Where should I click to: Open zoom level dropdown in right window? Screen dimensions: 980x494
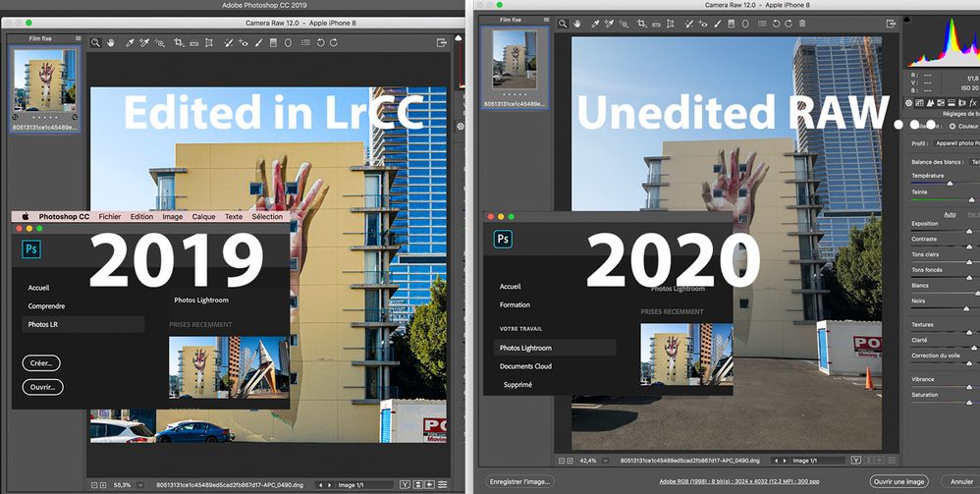click(x=605, y=461)
